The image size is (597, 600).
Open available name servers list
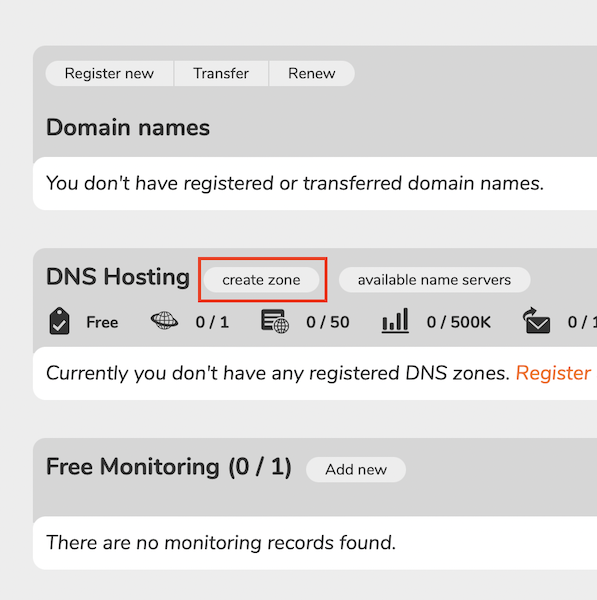434,280
